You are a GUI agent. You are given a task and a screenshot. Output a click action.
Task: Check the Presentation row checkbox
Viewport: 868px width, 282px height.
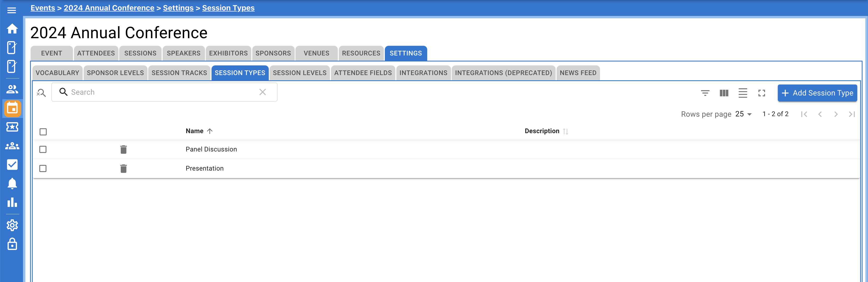[x=43, y=168]
